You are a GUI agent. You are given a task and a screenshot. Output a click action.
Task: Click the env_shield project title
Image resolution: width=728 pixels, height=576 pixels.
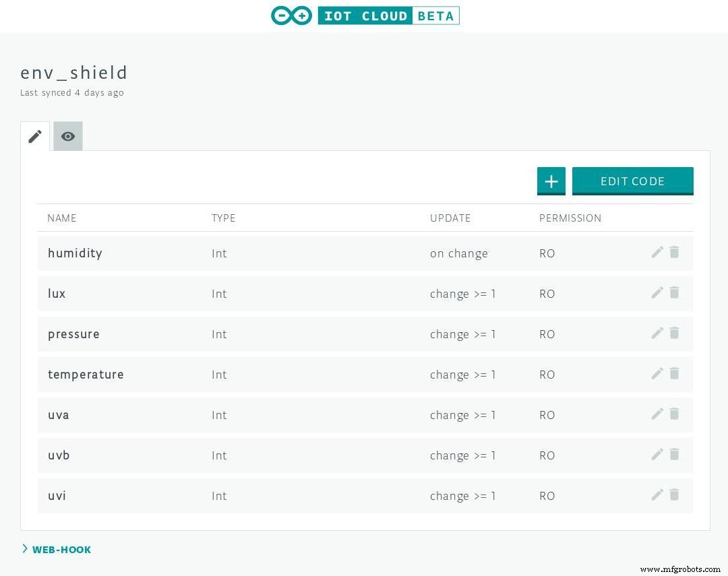(x=73, y=72)
